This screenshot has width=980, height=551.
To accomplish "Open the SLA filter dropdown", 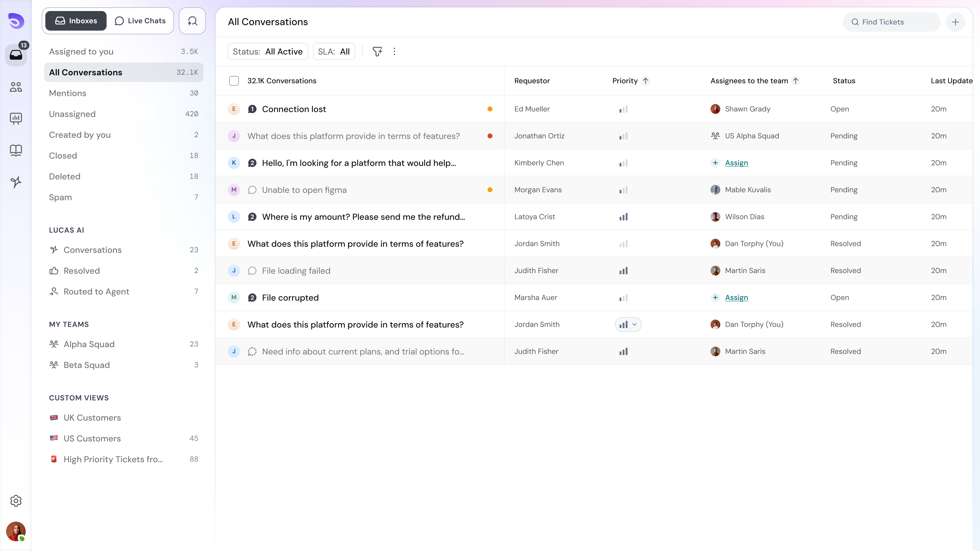I will coord(334,51).
